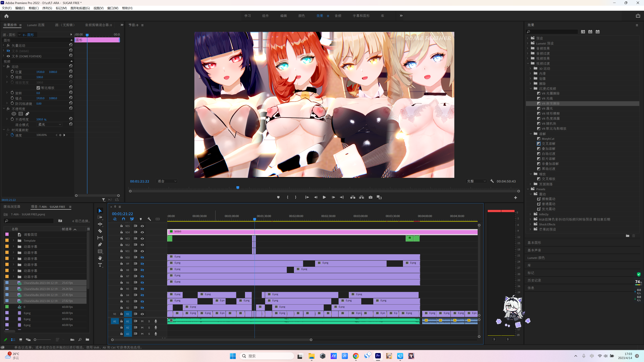Click the program monitor playhead scrubber
Viewport: 644px width, 362px height.
point(238,188)
